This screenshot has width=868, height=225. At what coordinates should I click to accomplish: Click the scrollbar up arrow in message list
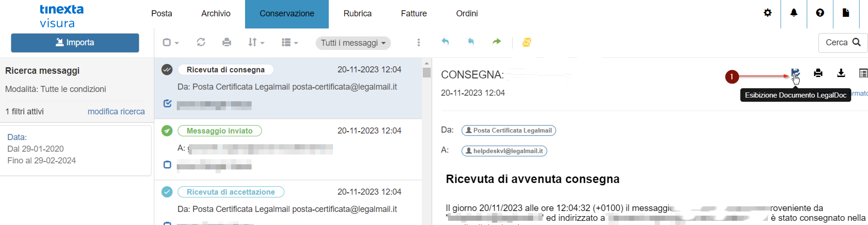coord(427,63)
